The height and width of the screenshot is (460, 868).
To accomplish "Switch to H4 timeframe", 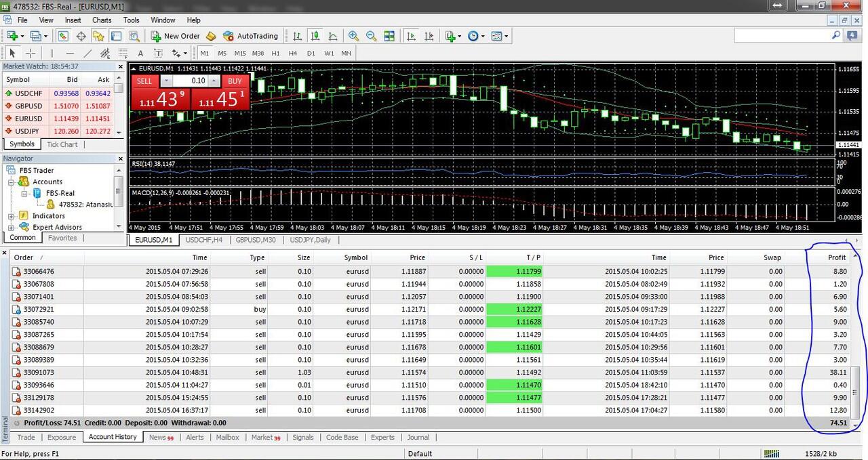I will click(293, 53).
